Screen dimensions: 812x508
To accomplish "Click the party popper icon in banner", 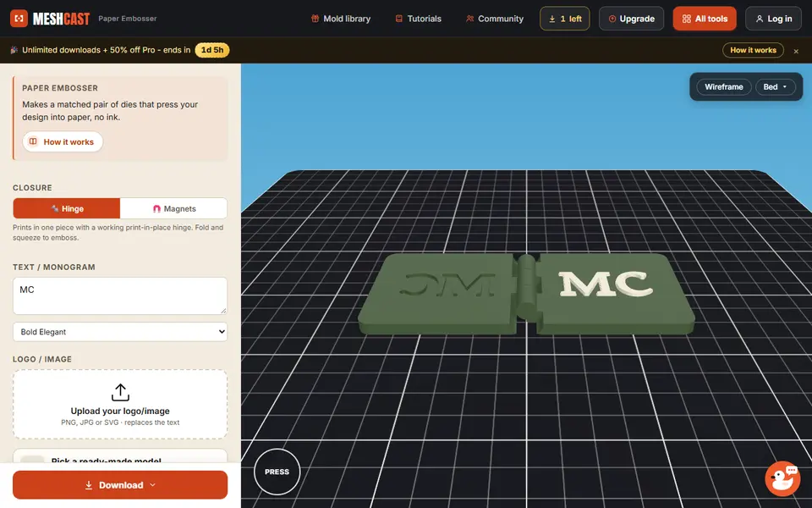I will [x=14, y=50].
